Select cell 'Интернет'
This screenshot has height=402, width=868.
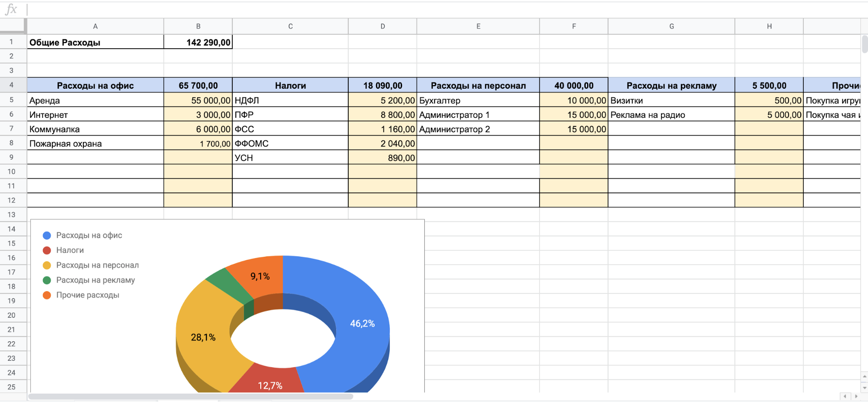click(95, 114)
